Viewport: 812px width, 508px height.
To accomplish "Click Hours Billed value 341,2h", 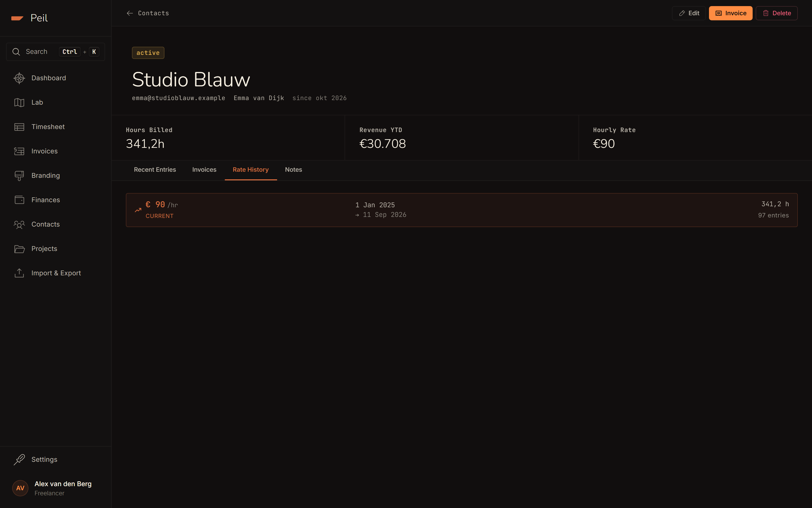I will point(145,144).
